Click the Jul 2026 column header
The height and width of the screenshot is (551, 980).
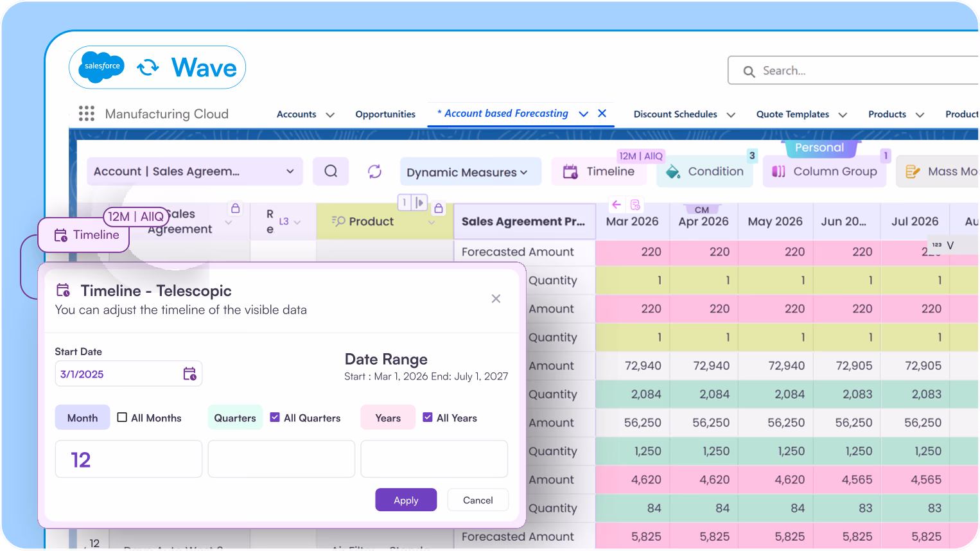point(914,222)
